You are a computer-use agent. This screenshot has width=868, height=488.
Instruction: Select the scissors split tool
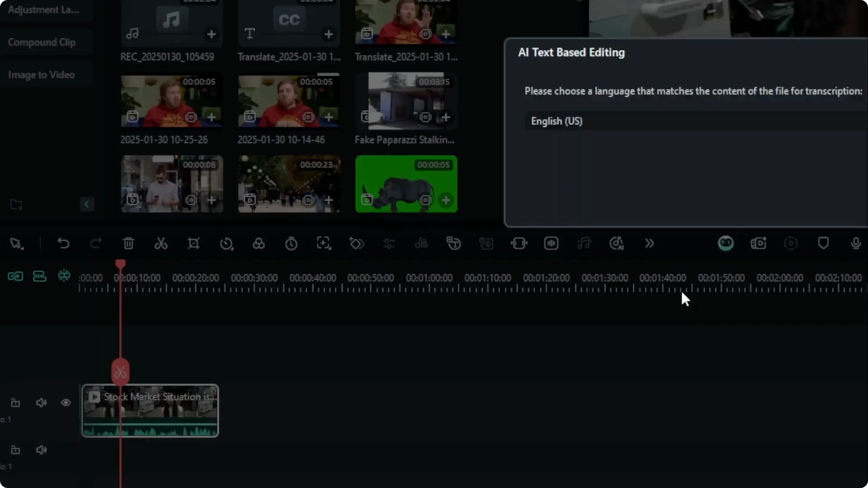(x=161, y=244)
